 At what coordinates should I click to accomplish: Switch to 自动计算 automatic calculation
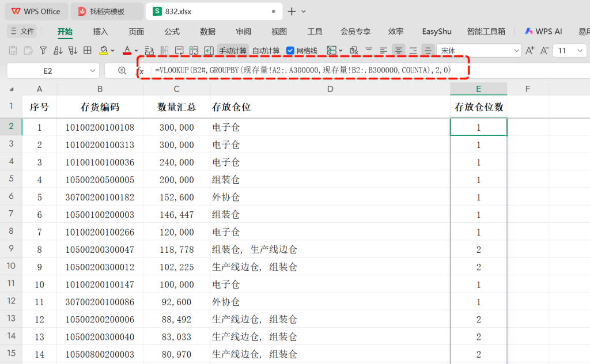266,51
